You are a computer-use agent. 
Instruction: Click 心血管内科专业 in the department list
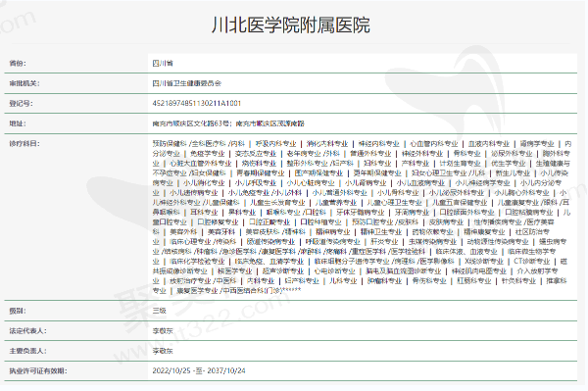[x=433, y=144]
